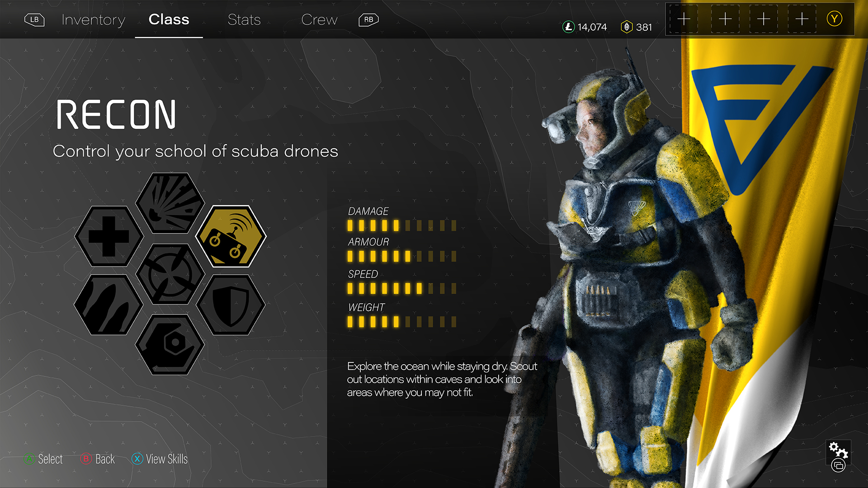The image size is (868, 488).
Task: Select the medic cross class hexagon
Action: tap(109, 236)
